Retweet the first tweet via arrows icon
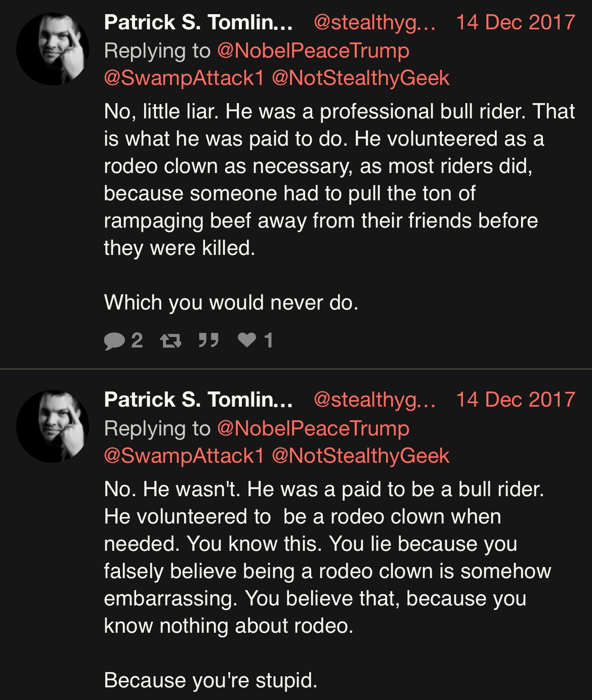This screenshot has height=700, width=592. pyautogui.click(x=171, y=341)
